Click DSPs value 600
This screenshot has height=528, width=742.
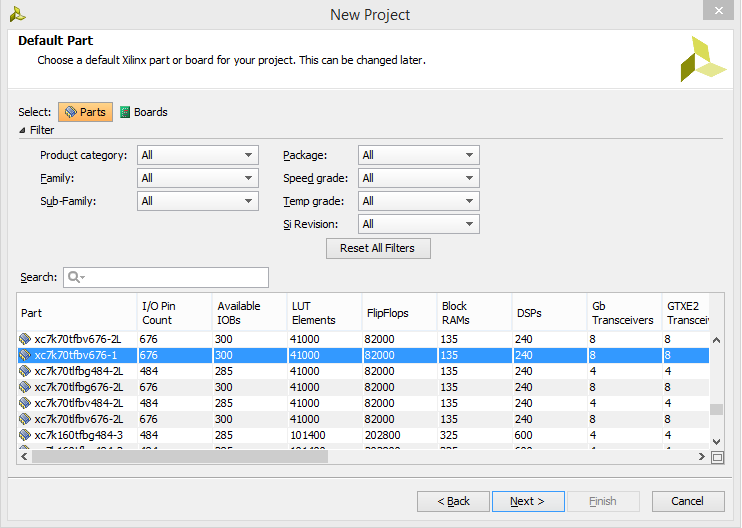tap(524, 435)
